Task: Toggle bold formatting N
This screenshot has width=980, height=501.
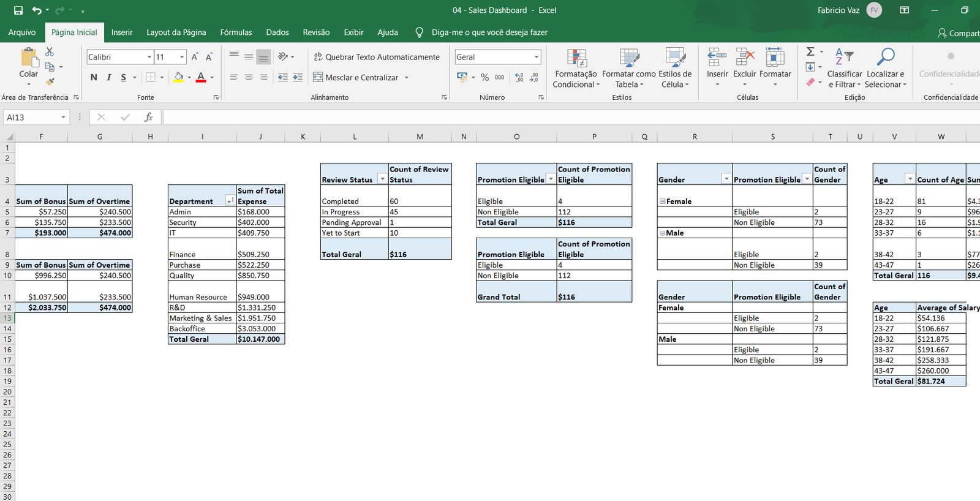Action: (94, 77)
